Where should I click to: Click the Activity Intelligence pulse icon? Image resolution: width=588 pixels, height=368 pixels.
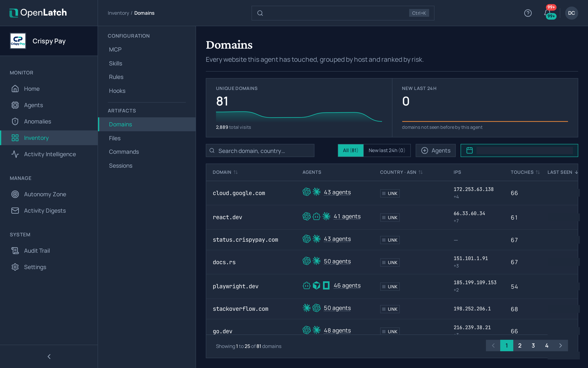pyautogui.click(x=15, y=154)
